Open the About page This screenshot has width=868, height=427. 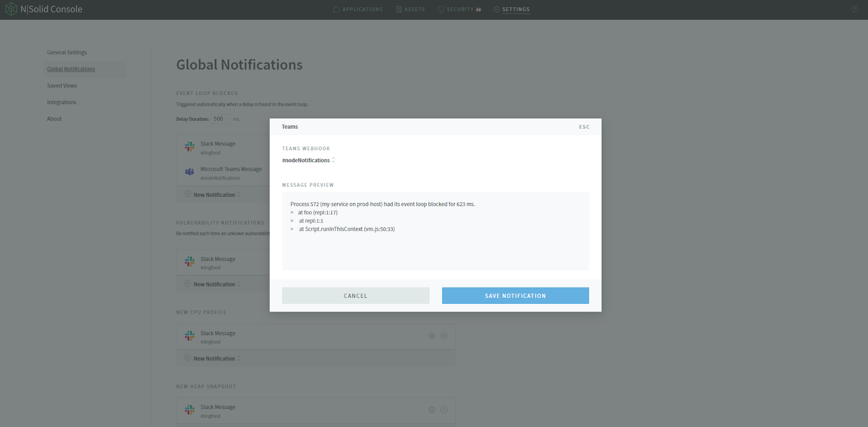pos(54,119)
